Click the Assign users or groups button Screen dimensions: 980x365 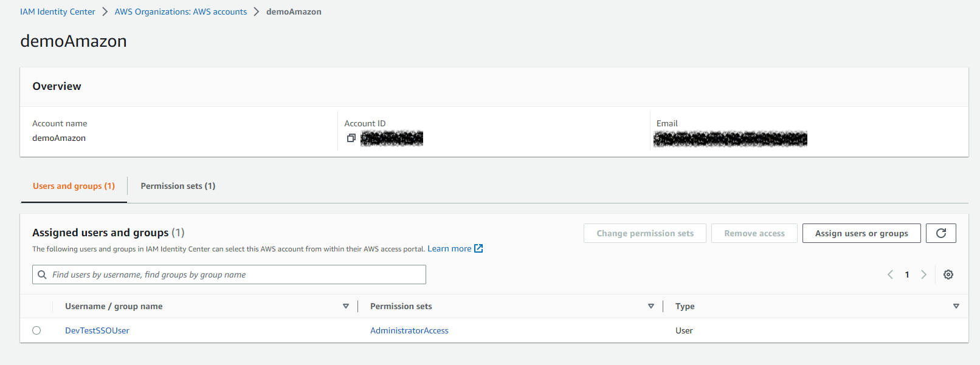tap(861, 233)
